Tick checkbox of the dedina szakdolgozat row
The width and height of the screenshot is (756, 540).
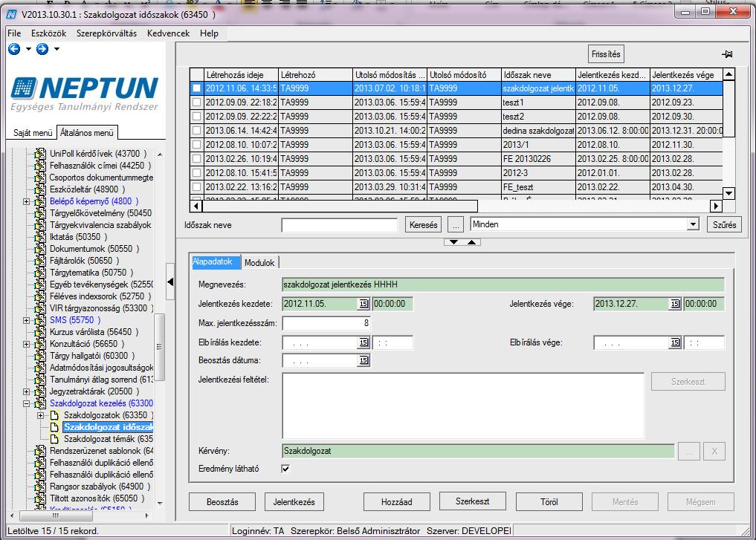[x=197, y=130]
